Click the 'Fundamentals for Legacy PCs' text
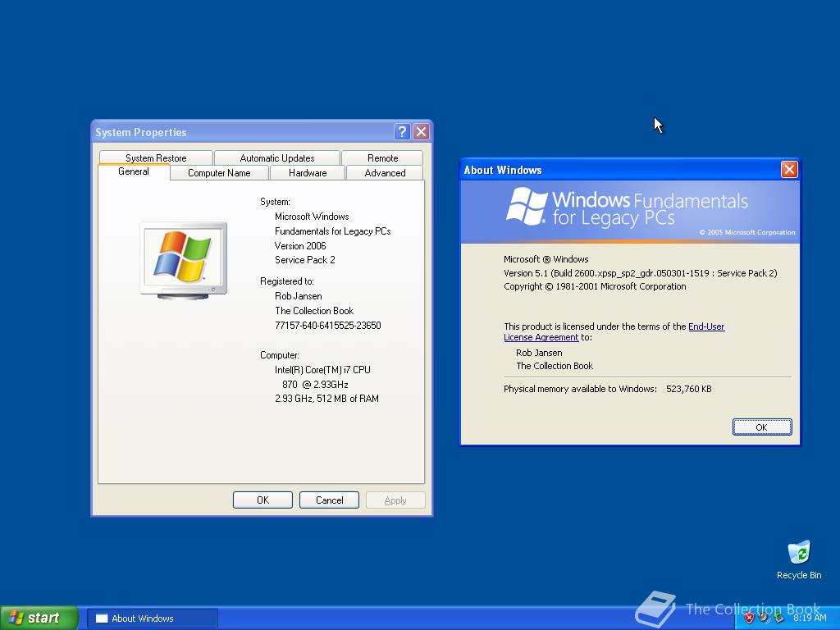Screen dimensions: 840x630 pos(333,231)
